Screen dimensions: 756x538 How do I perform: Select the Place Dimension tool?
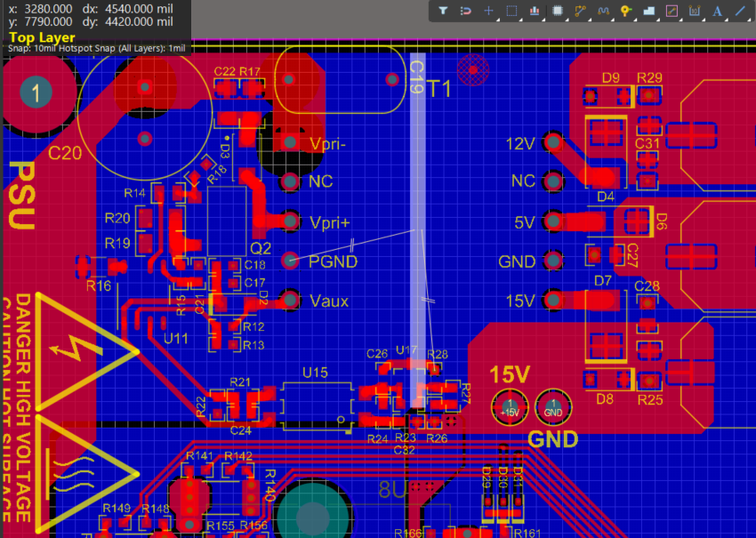coord(695,11)
